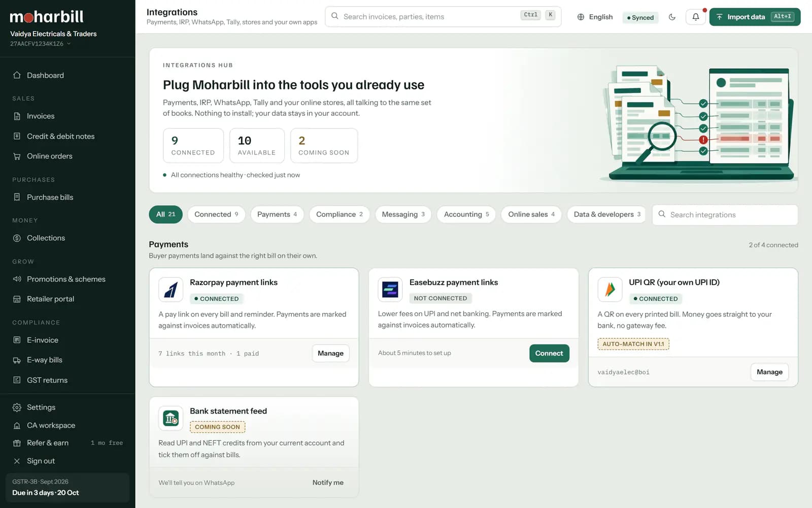
Task: Expand the business GSTIN switcher chevron
Action: (69, 44)
